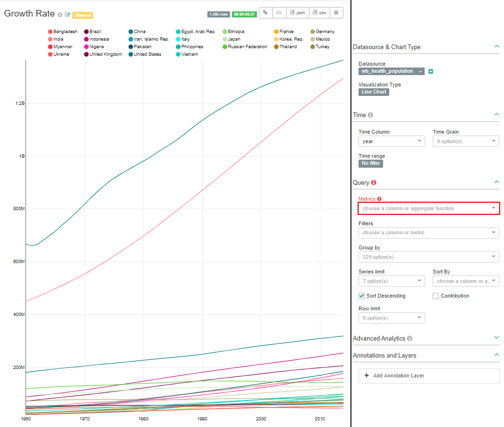Export chart data as .csv
504x427 pixels.
319,13
